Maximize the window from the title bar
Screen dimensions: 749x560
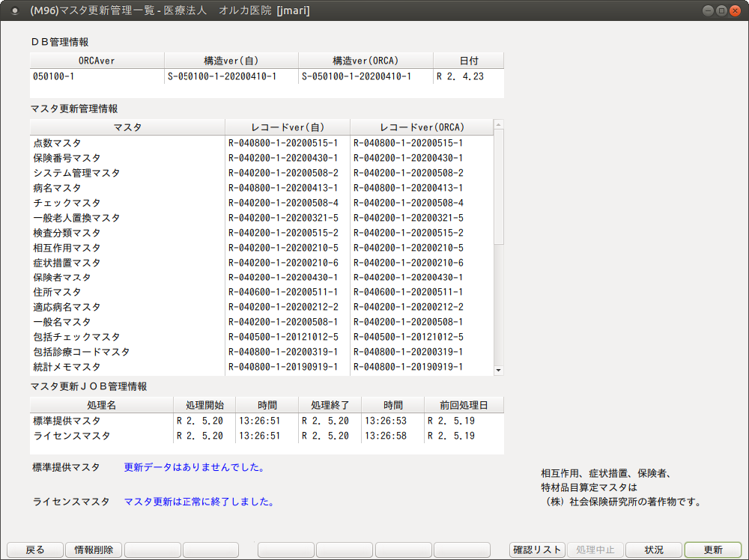point(721,10)
